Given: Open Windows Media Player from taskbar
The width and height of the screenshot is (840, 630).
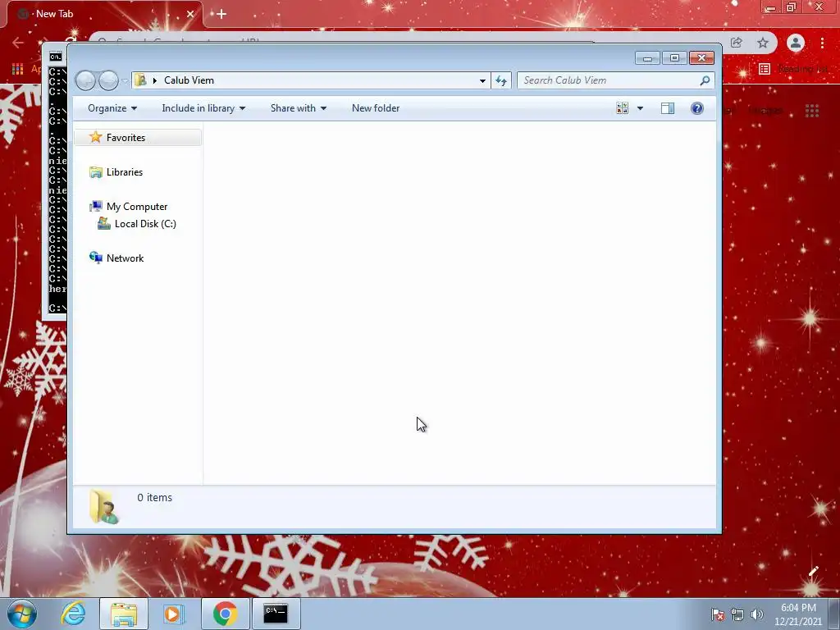Looking at the screenshot, I should coord(174,614).
